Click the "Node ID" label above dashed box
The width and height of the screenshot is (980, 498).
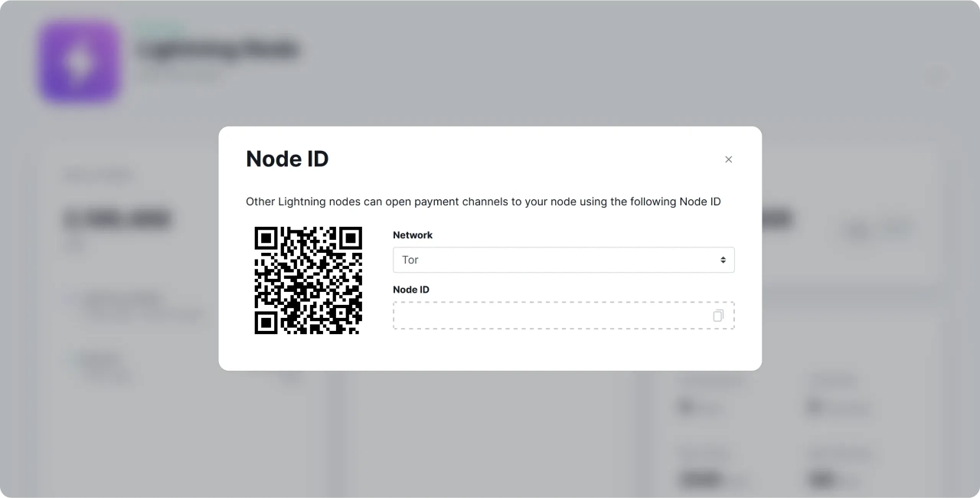pos(411,290)
